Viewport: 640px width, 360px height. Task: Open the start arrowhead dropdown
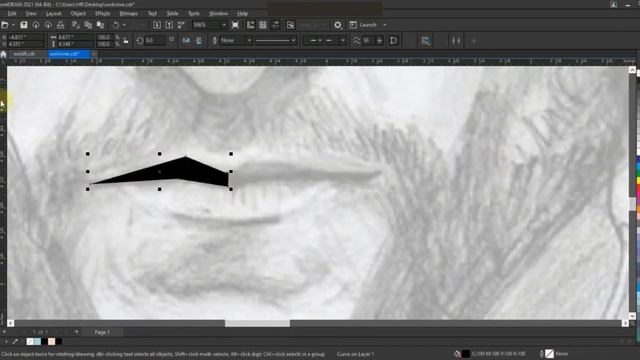[320, 40]
